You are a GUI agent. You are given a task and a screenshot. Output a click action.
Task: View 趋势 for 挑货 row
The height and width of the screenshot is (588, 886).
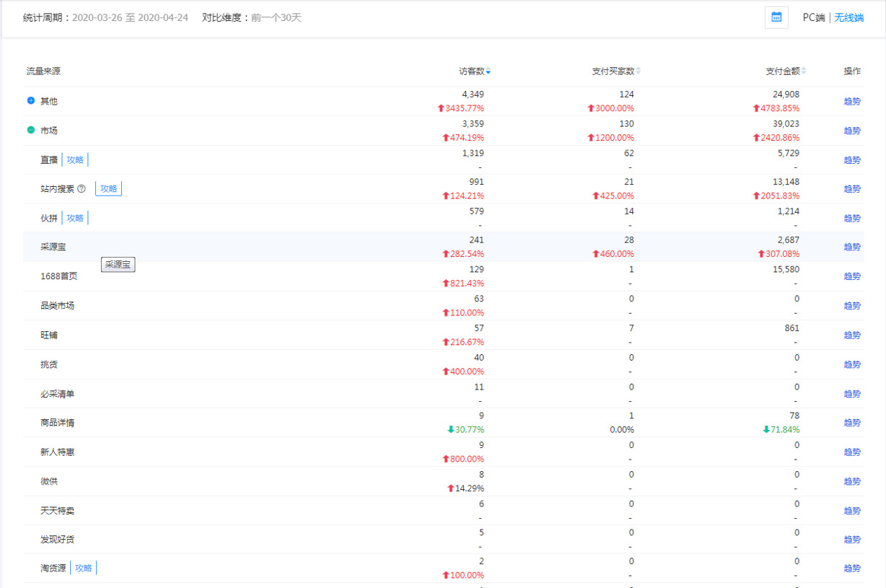click(852, 364)
